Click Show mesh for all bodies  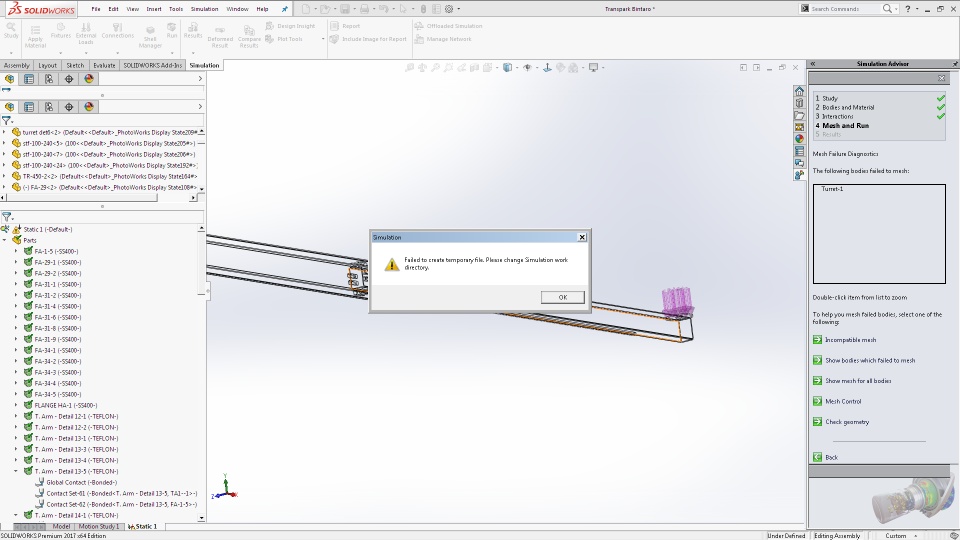pos(858,381)
